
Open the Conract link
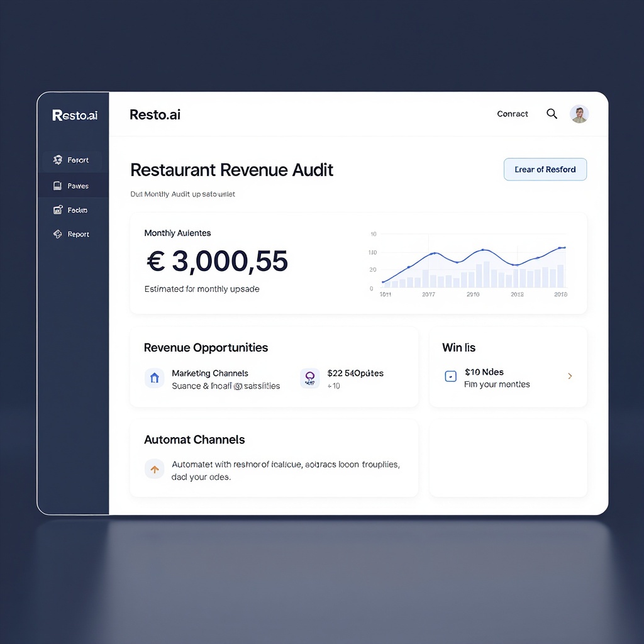click(x=512, y=114)
